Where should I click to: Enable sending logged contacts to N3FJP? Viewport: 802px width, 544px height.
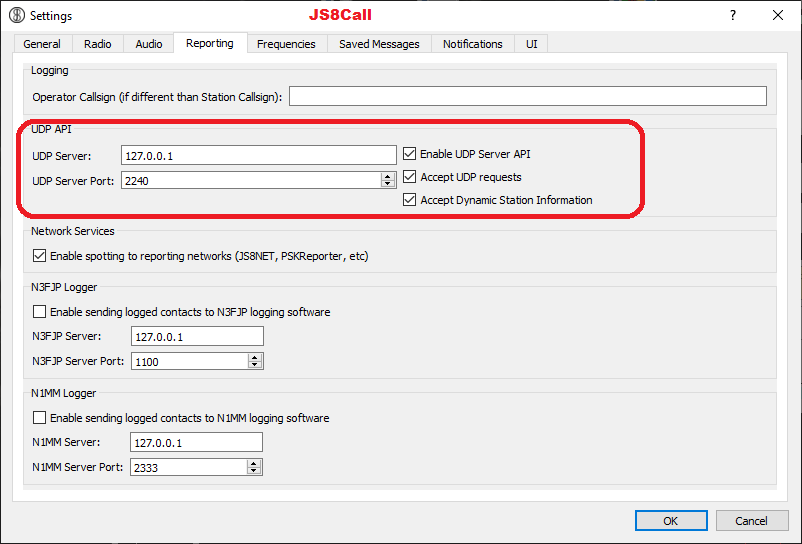coord(40,312)
